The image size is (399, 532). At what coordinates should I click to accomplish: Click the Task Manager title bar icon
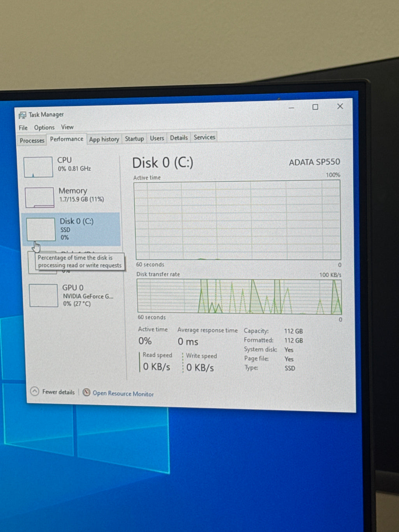pyautogui.click(x=22, y=115)
